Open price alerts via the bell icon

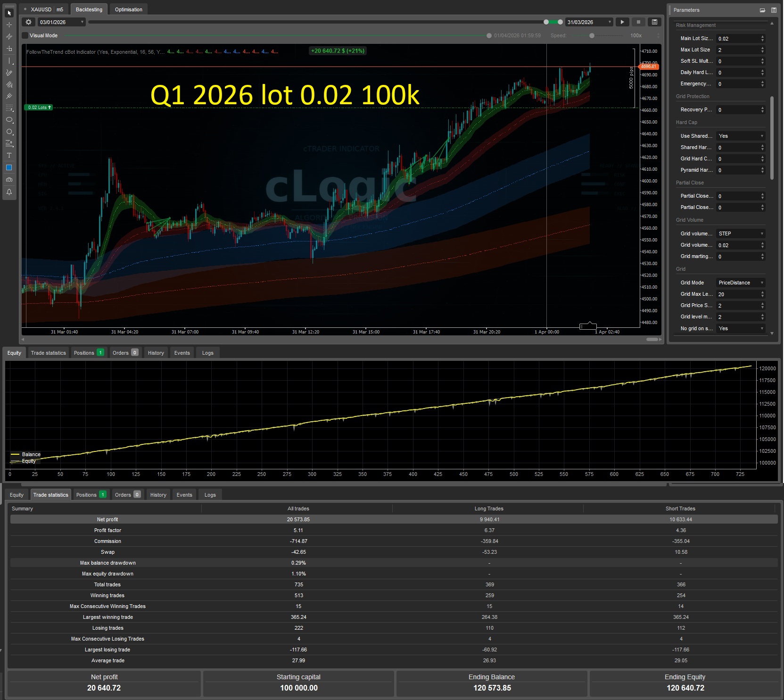pos(9,192)
